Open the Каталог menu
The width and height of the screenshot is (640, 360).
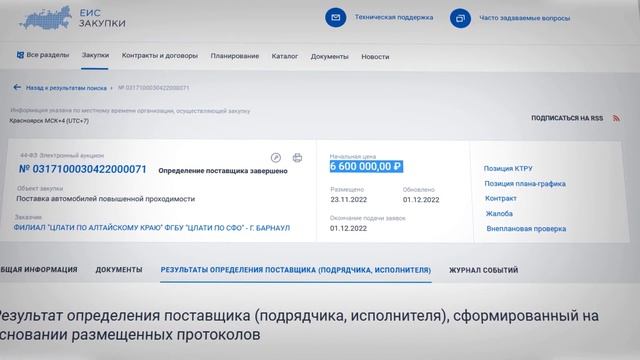coord(284,56)
